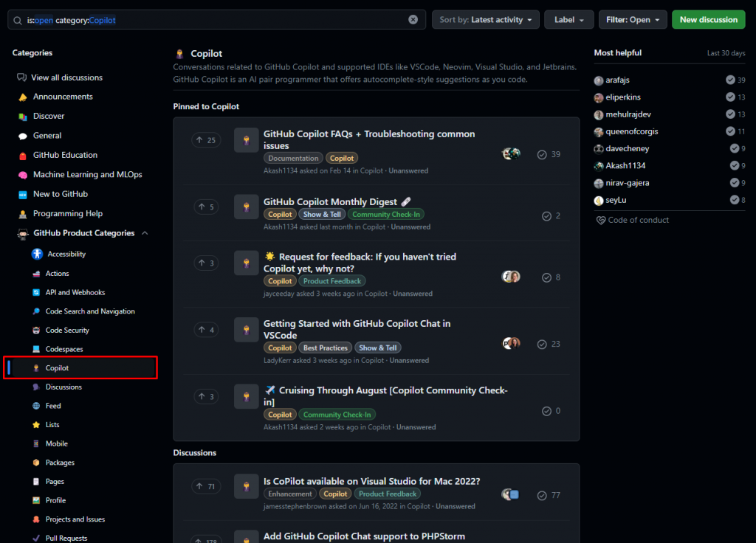The height and width of the screenshot is (543, 756).
Task: Click the Code Search and Navigation icon
Action: tap(36, 311)
